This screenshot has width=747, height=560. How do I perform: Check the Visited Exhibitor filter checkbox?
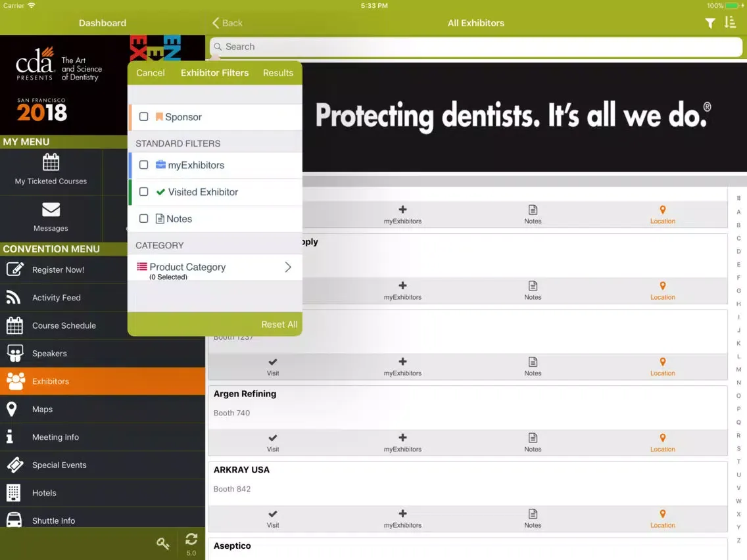click(143, 191)
